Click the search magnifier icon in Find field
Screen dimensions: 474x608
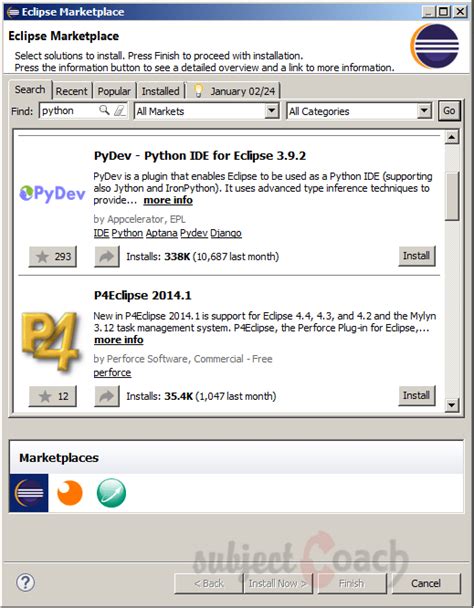(x=104, y=110)
